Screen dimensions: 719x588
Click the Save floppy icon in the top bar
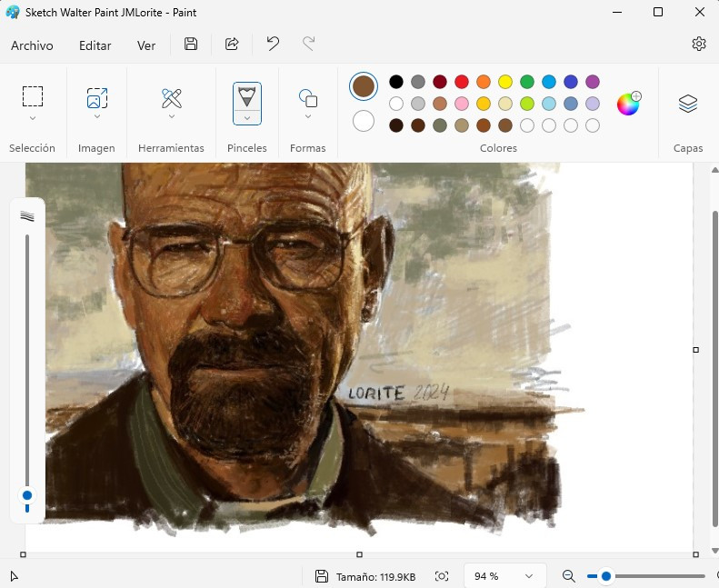191,44
